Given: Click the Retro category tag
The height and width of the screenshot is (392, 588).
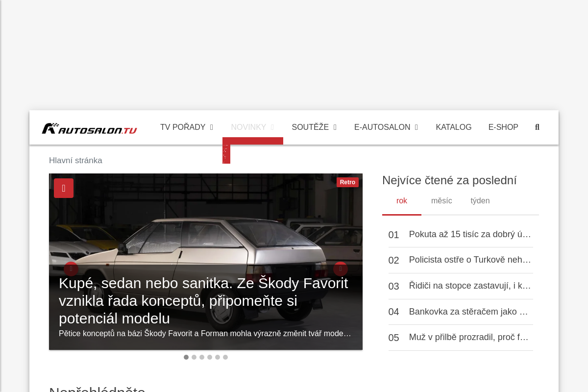Looking at the screenshot, I should (347, 182).
